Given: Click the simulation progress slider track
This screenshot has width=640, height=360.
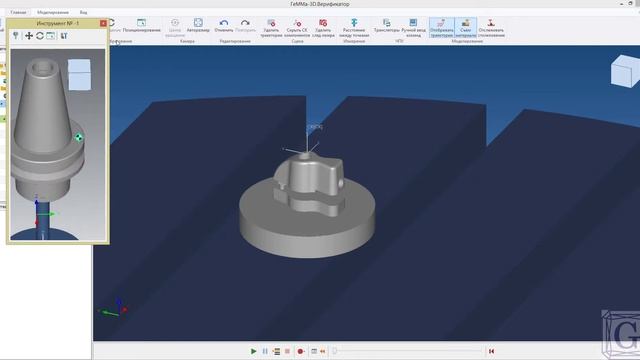Looking at the screenshot, I should click(407, 351).
